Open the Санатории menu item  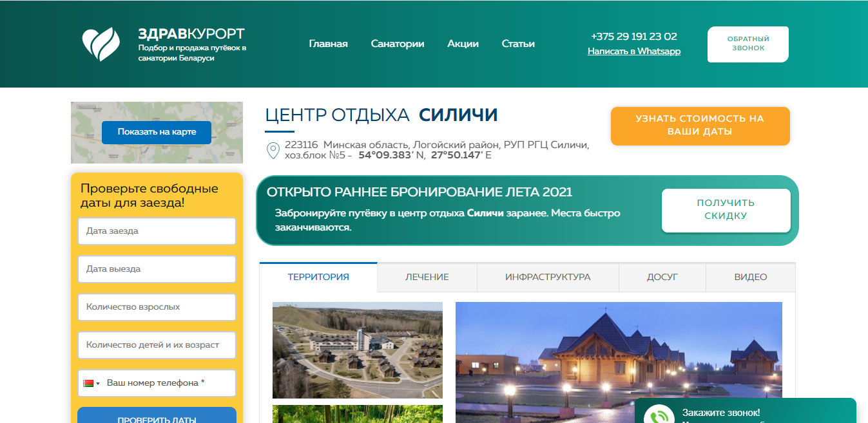[x=398, y=44]
